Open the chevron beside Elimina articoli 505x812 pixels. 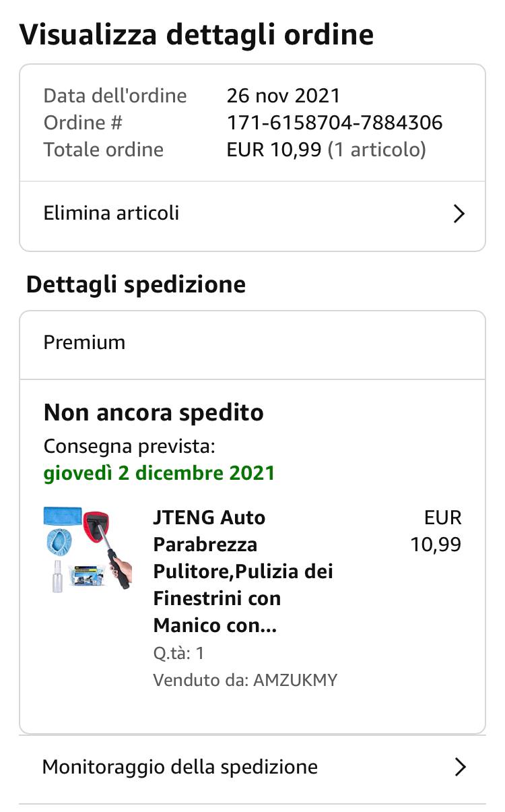(459, 214)
